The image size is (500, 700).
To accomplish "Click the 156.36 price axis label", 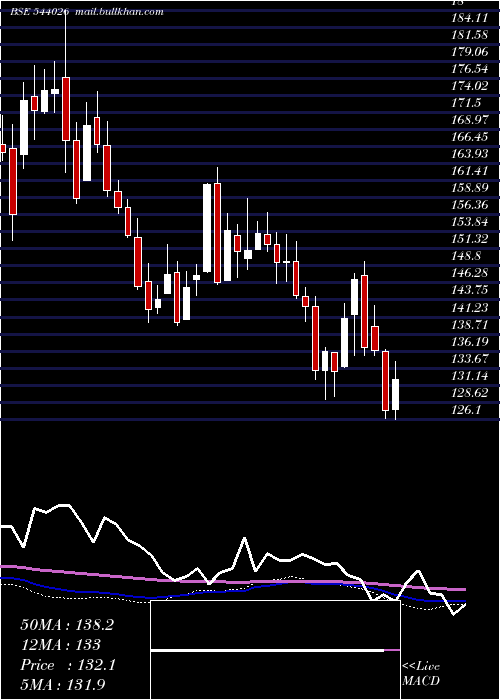I will 470,205.
